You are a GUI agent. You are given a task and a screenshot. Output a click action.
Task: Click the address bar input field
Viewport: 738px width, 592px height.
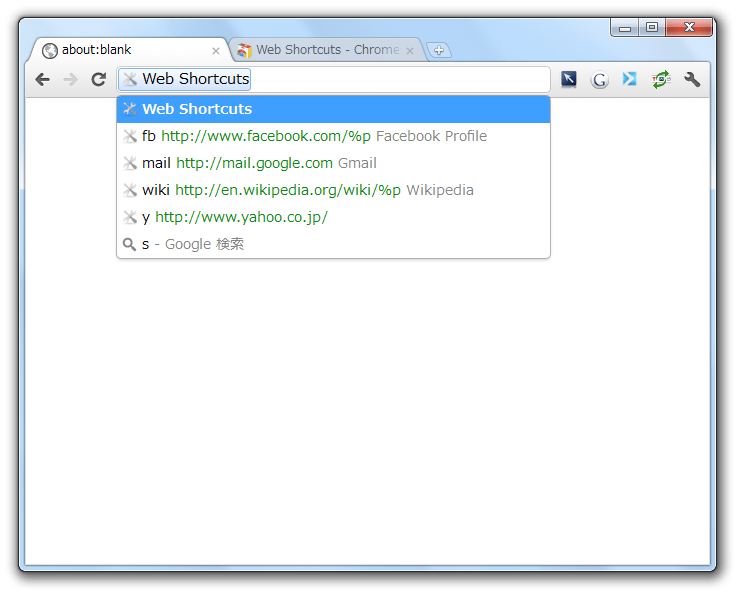tap(333, 79)
